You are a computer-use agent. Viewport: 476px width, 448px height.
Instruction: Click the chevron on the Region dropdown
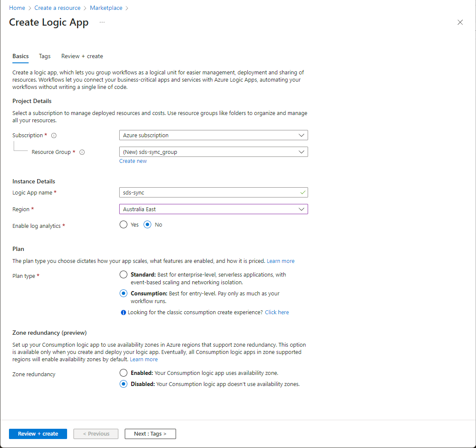302,209
